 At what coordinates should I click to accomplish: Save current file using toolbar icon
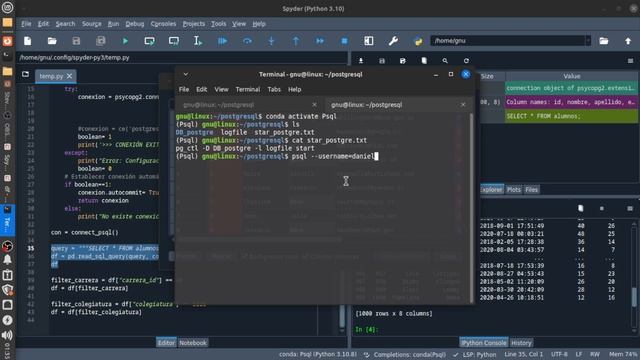tap(76, 41)
